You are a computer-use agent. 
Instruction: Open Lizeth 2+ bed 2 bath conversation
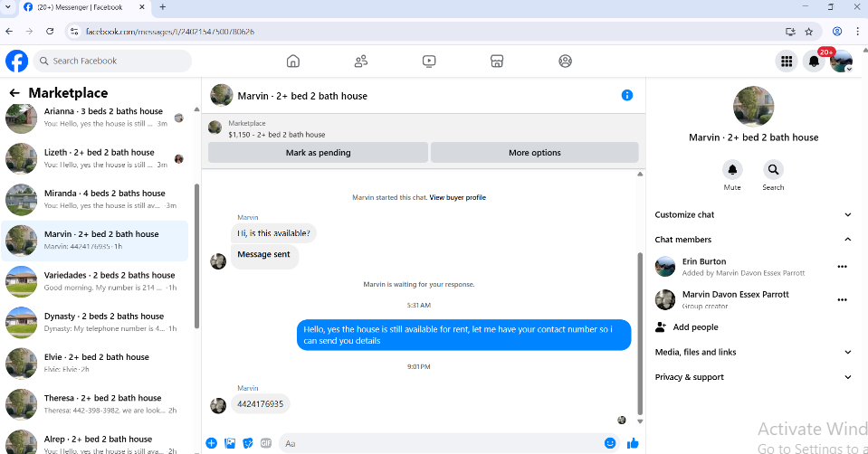click(x=95, y=158)
